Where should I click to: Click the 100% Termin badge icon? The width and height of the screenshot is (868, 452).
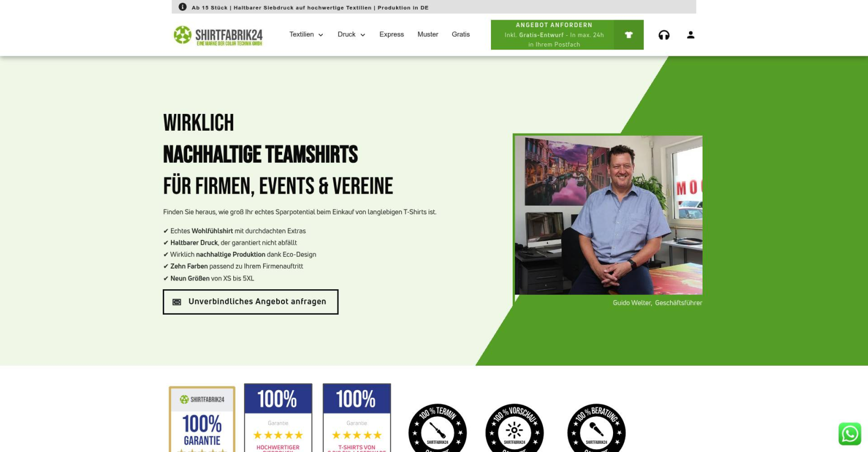point(437,429)
